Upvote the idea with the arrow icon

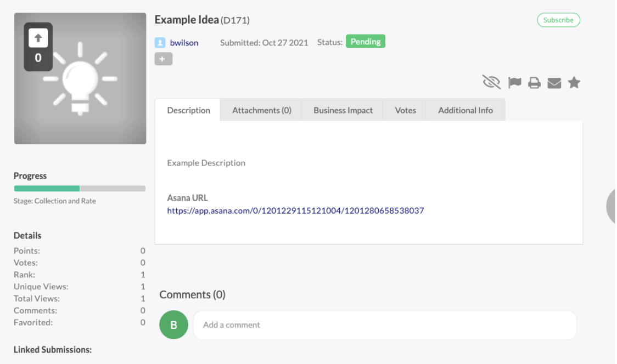pos(38,38)
